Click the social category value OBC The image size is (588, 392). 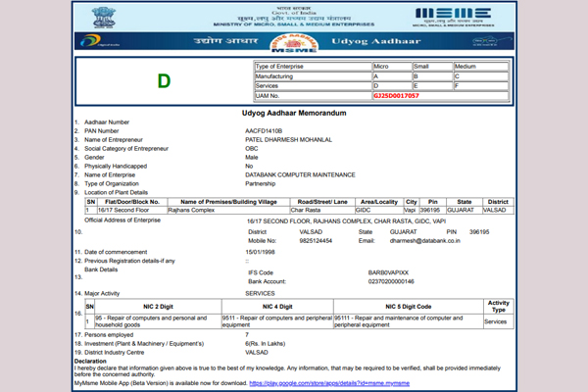tap(252, 149)
